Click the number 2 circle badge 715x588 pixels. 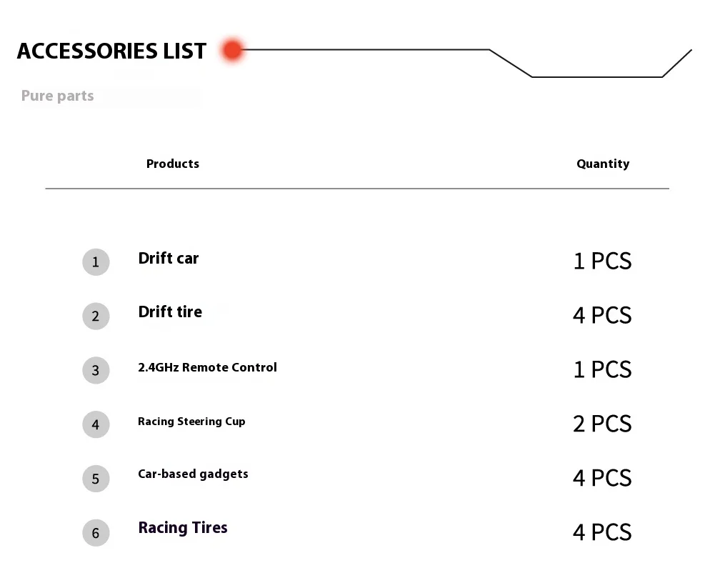(x=96, y=317)
